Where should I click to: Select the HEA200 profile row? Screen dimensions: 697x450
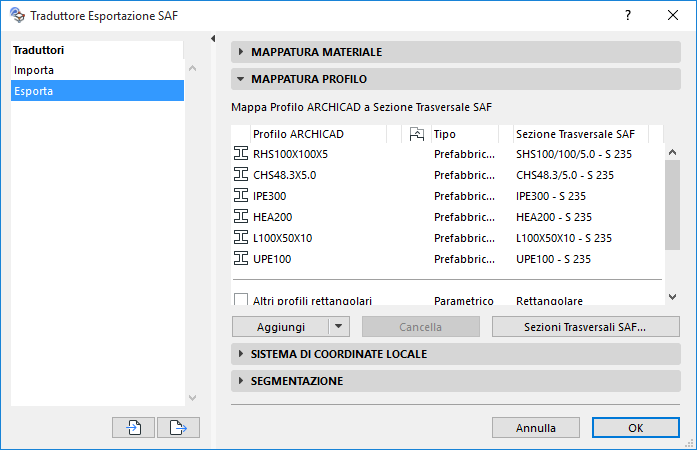(448, 217)
